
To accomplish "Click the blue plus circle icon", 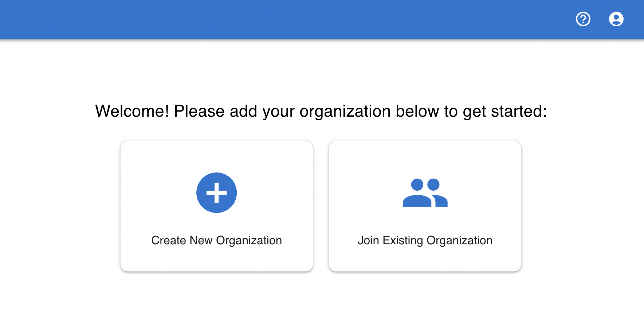I will pos(216,192).
